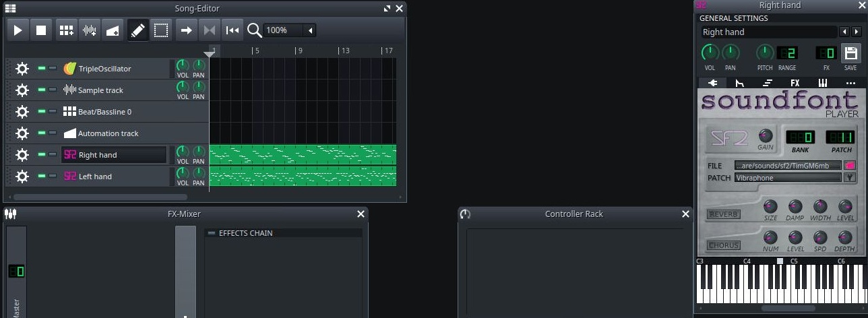Mute the Automation track
868x318 pixels.
(42, 133)
